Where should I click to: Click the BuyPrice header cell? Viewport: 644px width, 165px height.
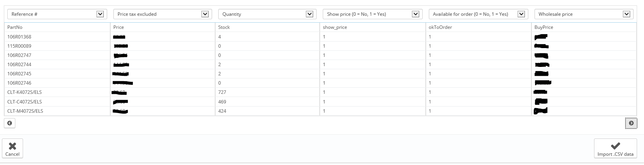[x=544, y=27]
